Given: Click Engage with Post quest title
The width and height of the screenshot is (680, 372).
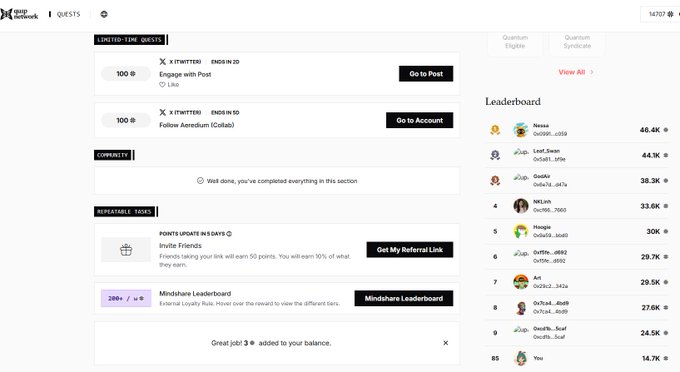Looking at the screenshot, I should 185,74.
